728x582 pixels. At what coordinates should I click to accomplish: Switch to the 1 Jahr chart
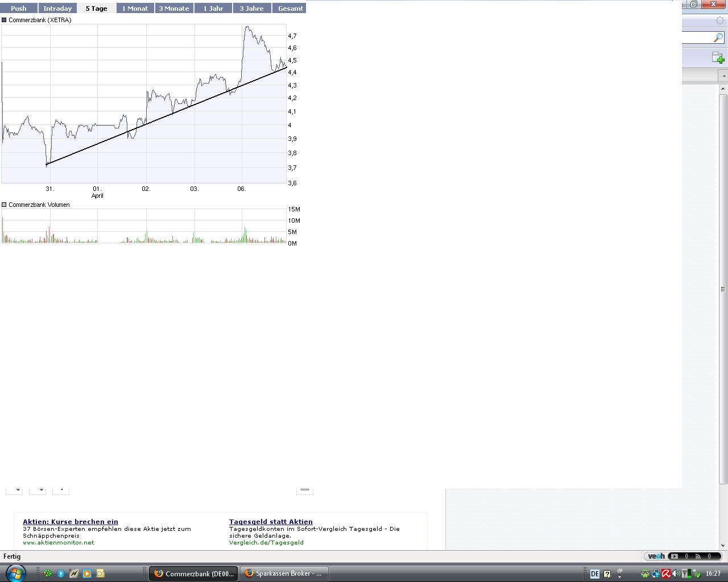tap(213, 9)
